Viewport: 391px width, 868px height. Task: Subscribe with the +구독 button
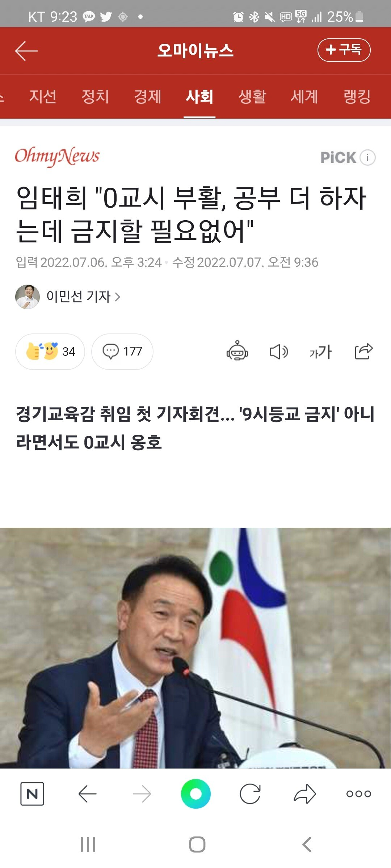(x=344, y=50)
